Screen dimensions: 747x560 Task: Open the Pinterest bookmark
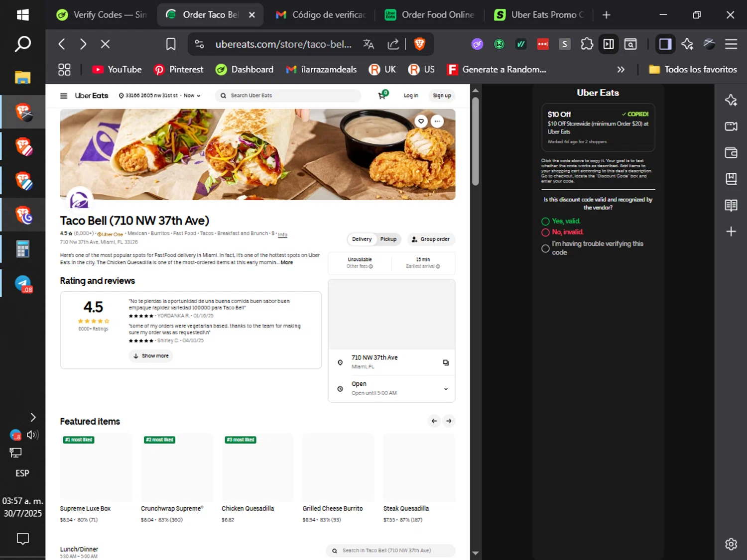(179, 70)
